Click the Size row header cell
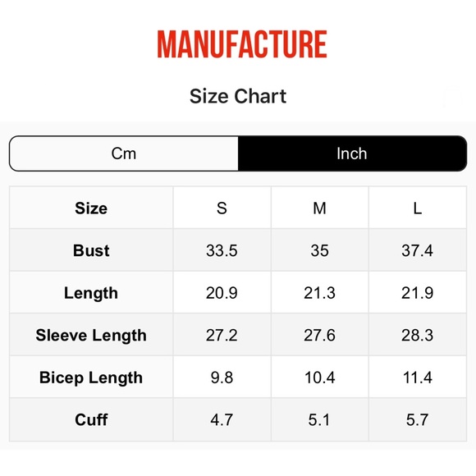This screenshot has height=476, width=476. (91, 208)
